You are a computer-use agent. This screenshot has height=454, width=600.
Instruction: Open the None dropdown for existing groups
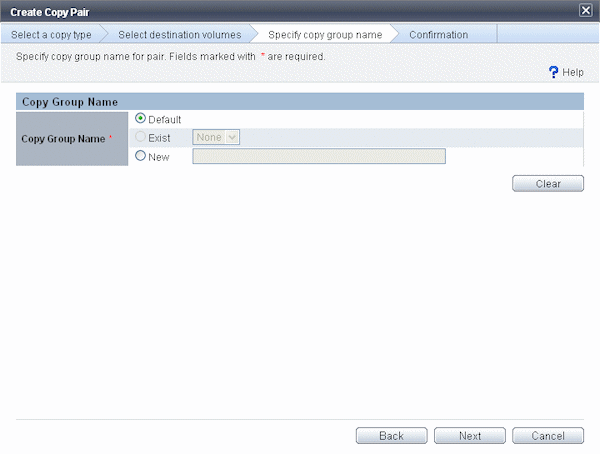point(216,137)
